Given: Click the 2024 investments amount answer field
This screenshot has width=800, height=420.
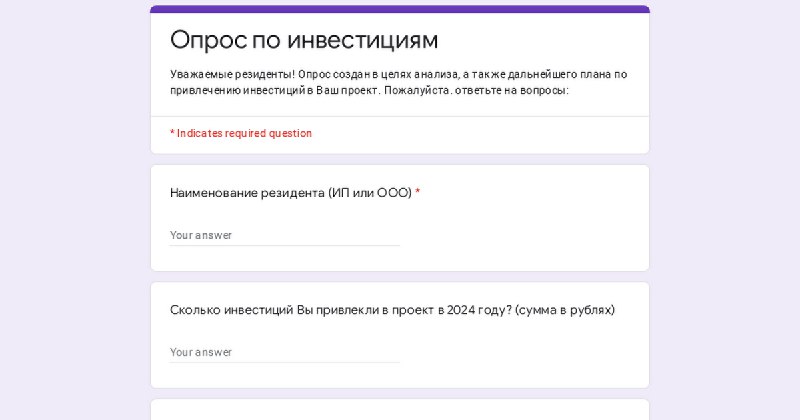Looking at the screenshot, I should click(x=285, y=352).
